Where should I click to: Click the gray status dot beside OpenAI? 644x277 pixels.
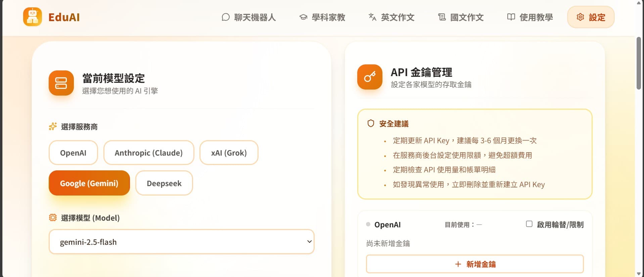coord(368,224)
